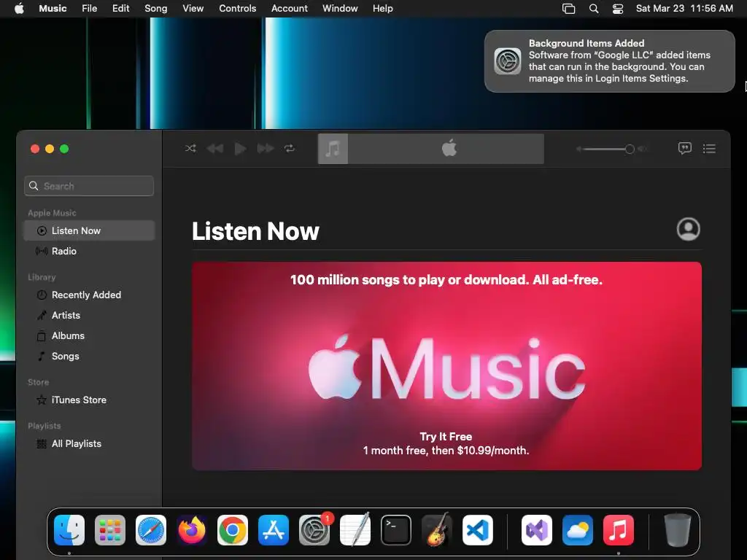The image size is (747, 560).
Task: Open the Window menu
Action: 340,9
